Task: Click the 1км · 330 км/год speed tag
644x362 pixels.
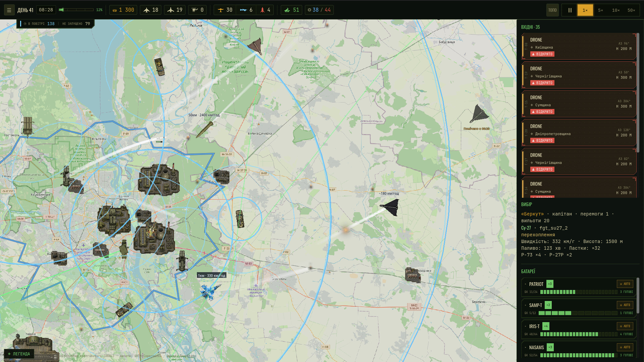Action: point(212,276)
